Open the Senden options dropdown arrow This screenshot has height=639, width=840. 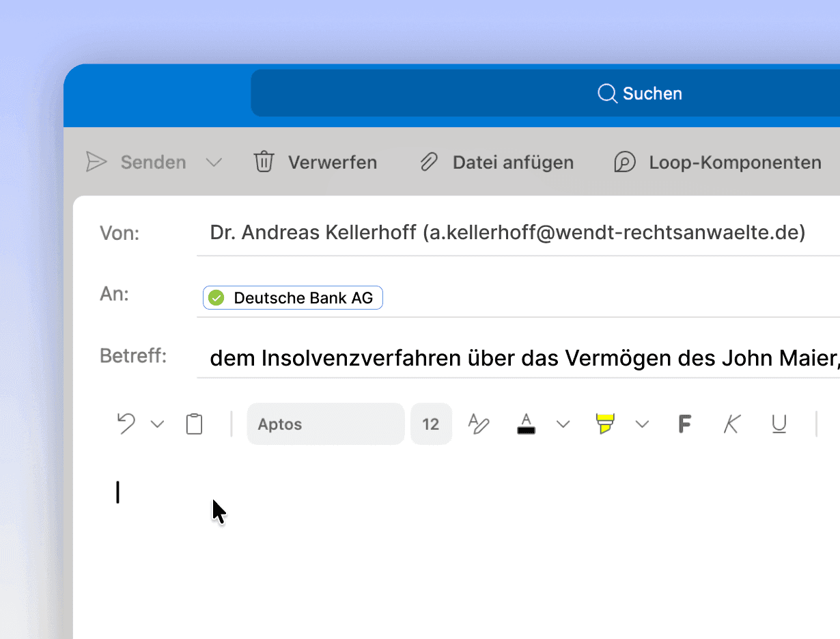[214, 162]
